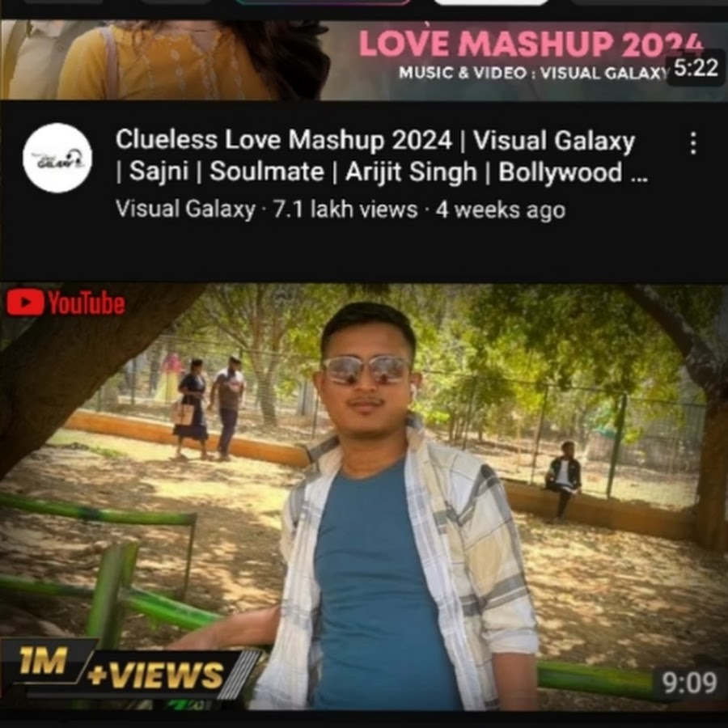Click the Visual Galaxy channel name below the title

coord(185,209)
